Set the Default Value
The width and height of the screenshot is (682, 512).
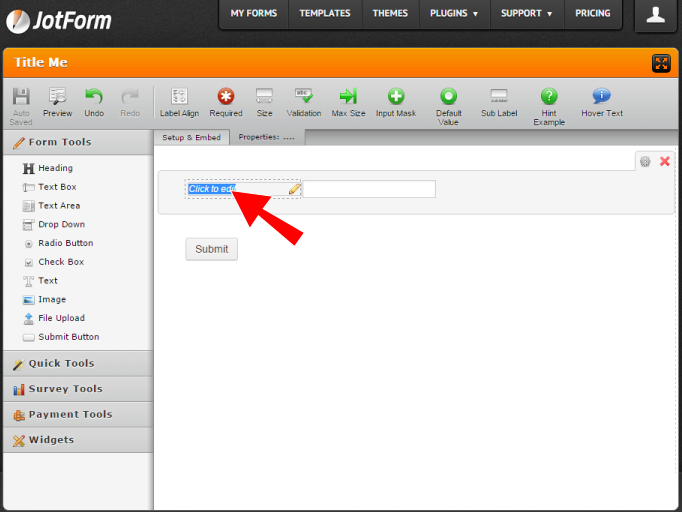(x=448, y=107)
